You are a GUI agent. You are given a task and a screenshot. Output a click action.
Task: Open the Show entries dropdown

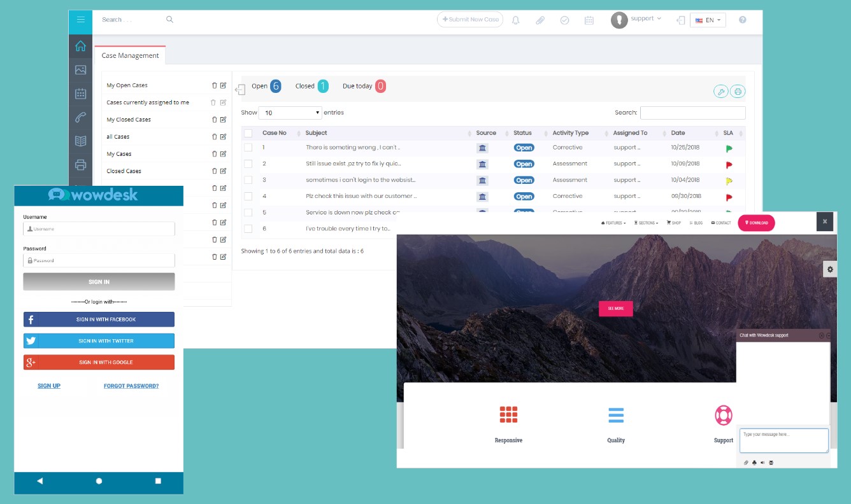[290, 113]
